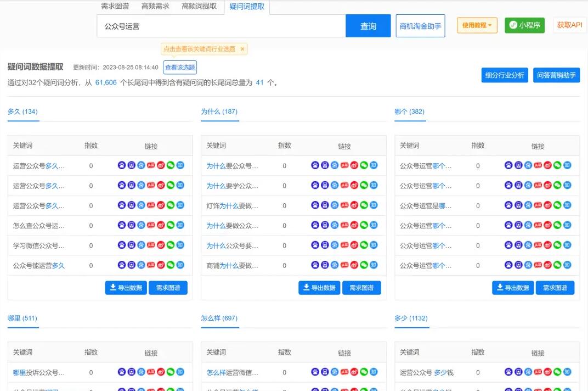Select the 为什么 (187) section tab

click(x=219, y=111)
